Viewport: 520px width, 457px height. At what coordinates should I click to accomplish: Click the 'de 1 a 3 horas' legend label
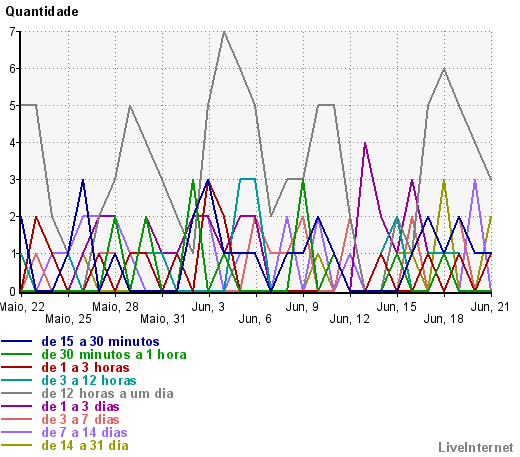click(x=85, y=368)
